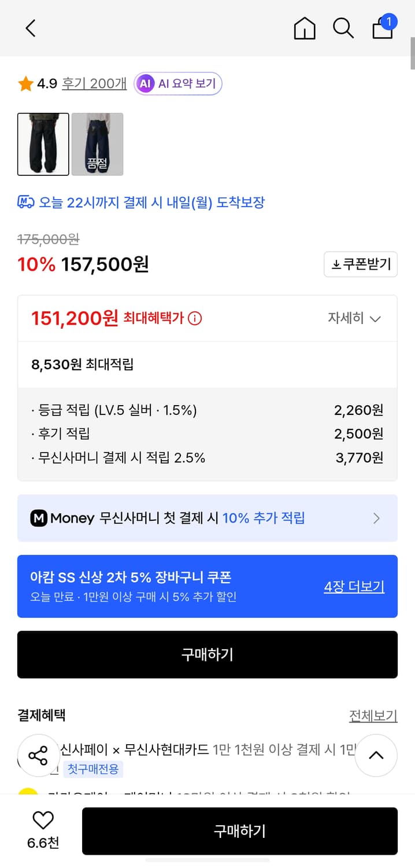Open the Money 추가 적립 banner chevron

(378, 518)
